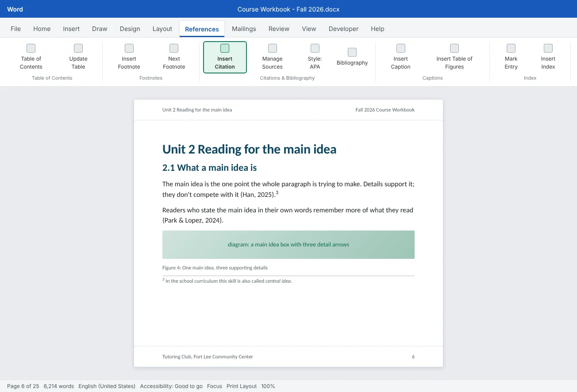
Task: Select Print Layout view
Action: 242,386
